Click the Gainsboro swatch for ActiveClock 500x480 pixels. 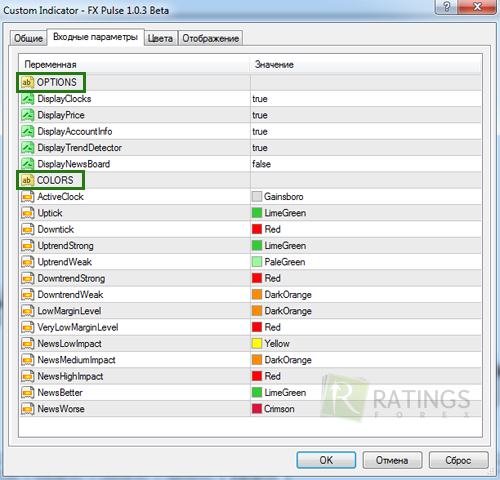(x=257, y=197)
